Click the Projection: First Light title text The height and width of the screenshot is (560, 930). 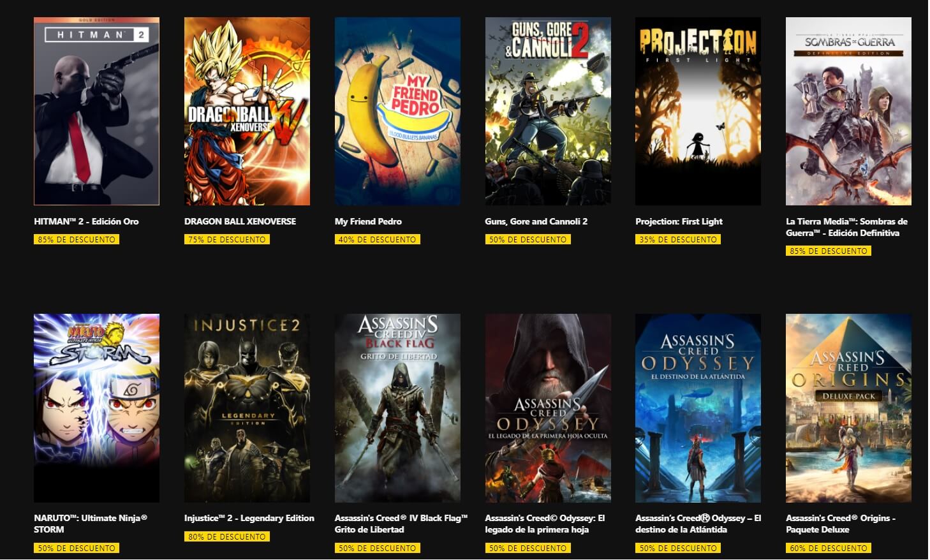click(x=679, y=221)
